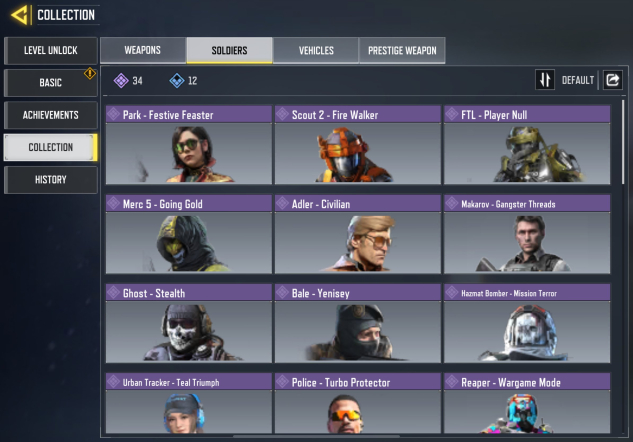
Task: Open the DEFAULT sort dropdown
Action: point(578,80)
